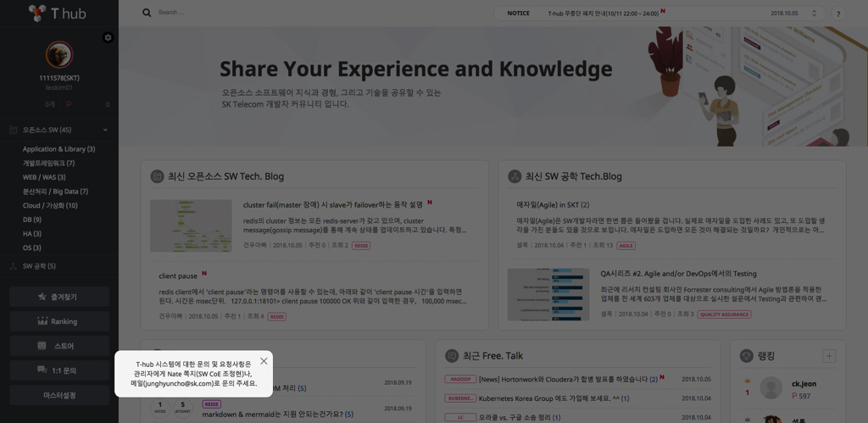Open 오라클 vs. 구글 소송 정리 post
This screenshot has height=423, width=868.
[515, 417]
